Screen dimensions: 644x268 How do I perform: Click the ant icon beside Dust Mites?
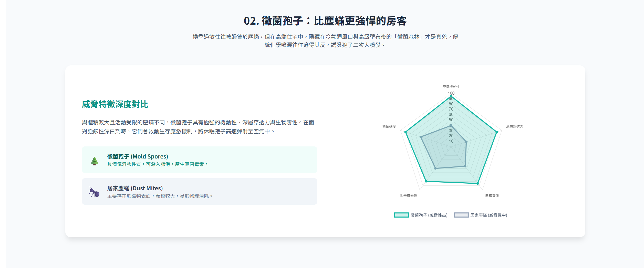coord(94,192)
